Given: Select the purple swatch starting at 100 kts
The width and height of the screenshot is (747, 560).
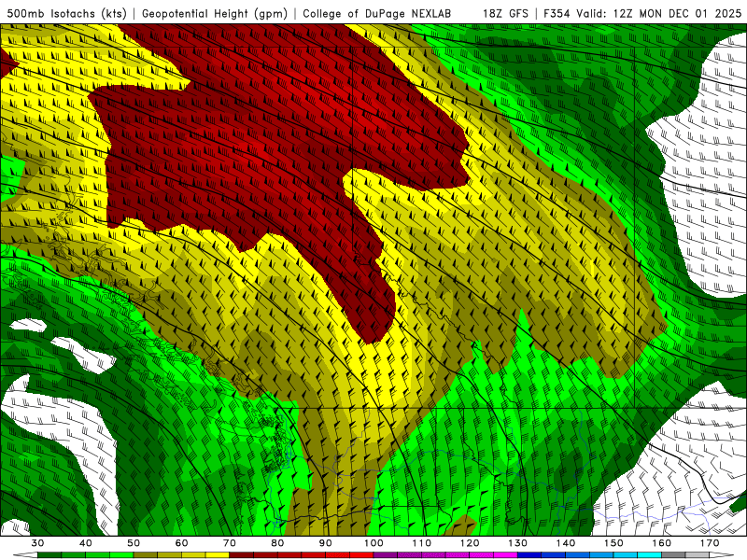Looking at the screenshot, I should (x=386, y=554).
